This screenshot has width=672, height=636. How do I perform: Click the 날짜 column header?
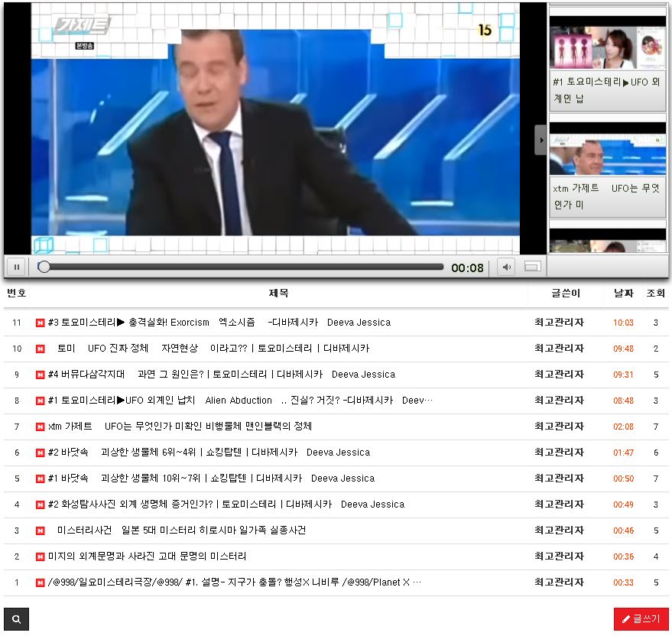(622, 294)
